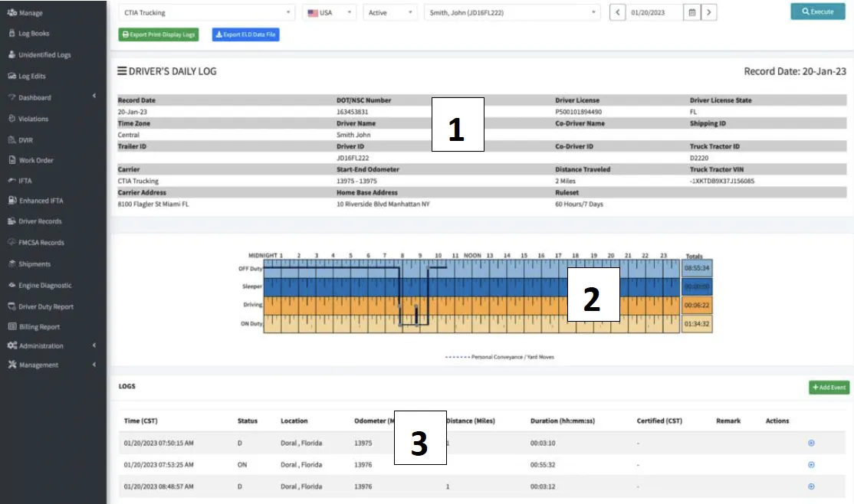Open the CTIA Trucking carrier dropdown
Screen dimensions: 854x504
(206, 12)
